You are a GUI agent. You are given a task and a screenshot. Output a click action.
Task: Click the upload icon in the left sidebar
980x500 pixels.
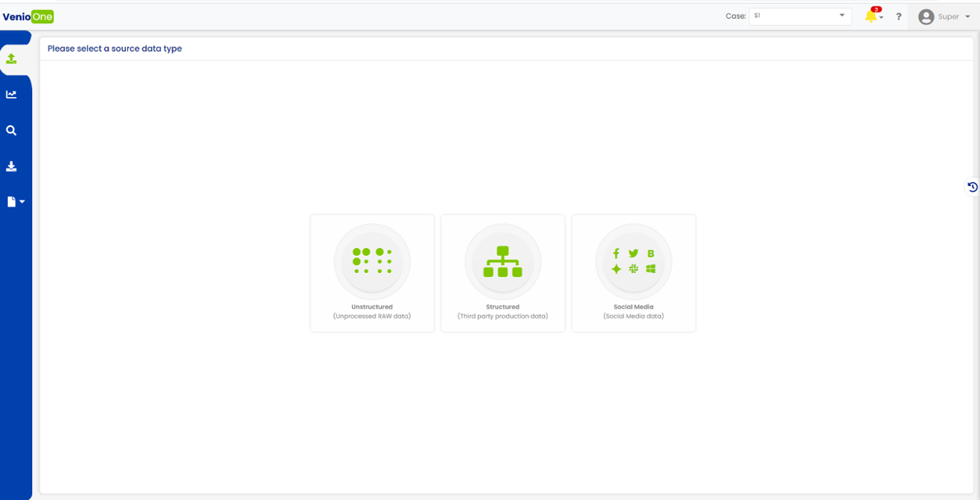click(x=11, y=59)
